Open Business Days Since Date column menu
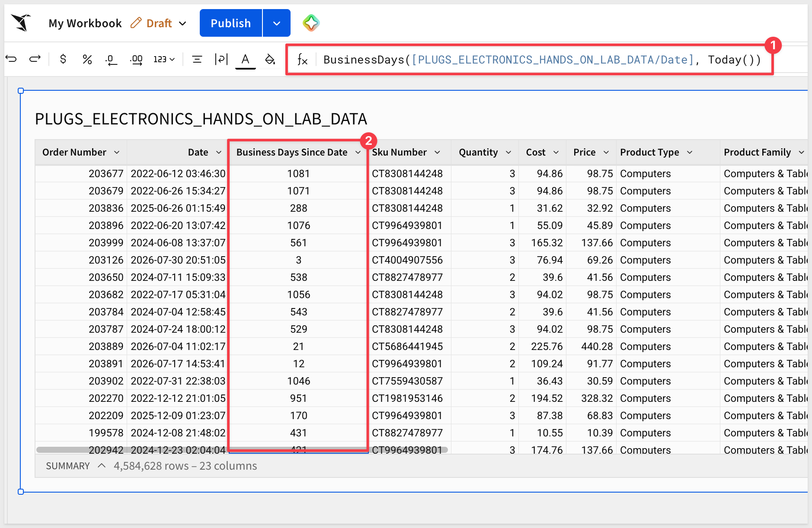Viewport: 812px width, 528px height. [358, 152]
